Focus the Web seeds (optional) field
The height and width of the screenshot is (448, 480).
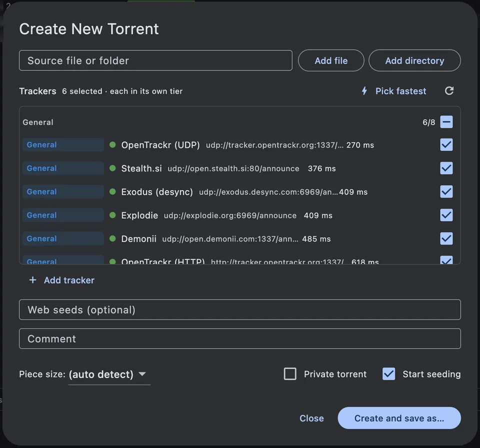(239, 309)
